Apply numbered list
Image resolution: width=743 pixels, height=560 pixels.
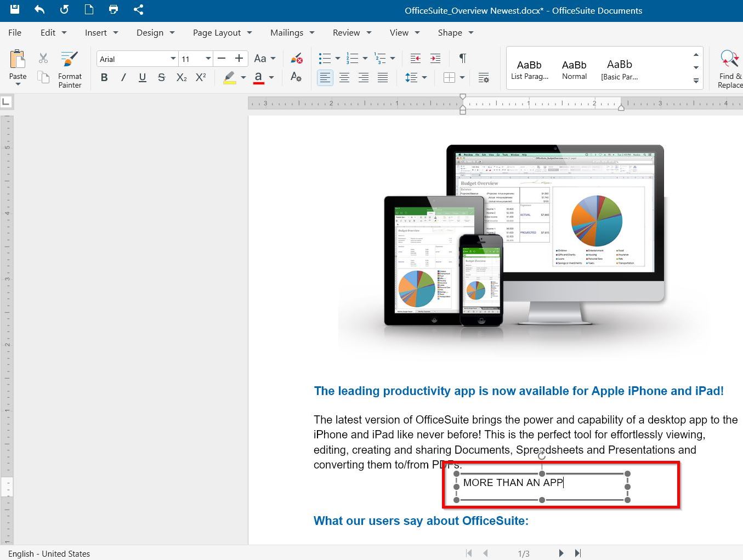(352, 58)
